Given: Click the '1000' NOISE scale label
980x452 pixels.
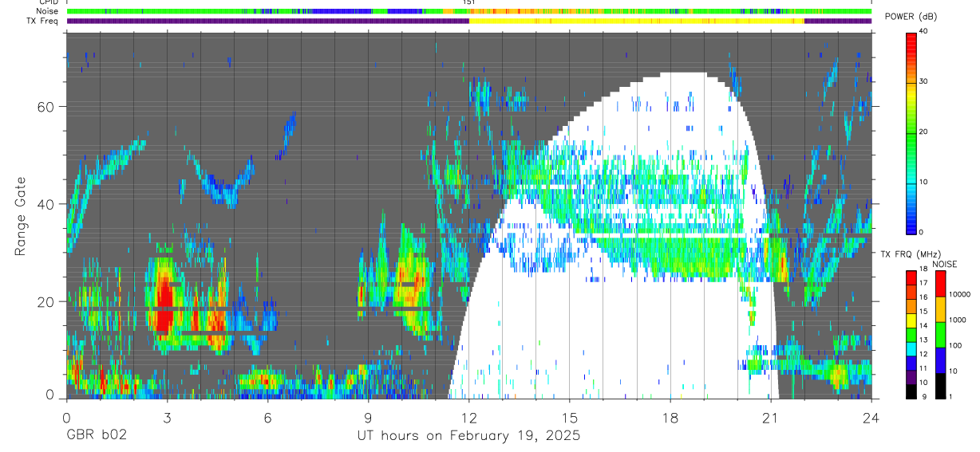Looking at the screenshot, I should [x=957, y=321].
